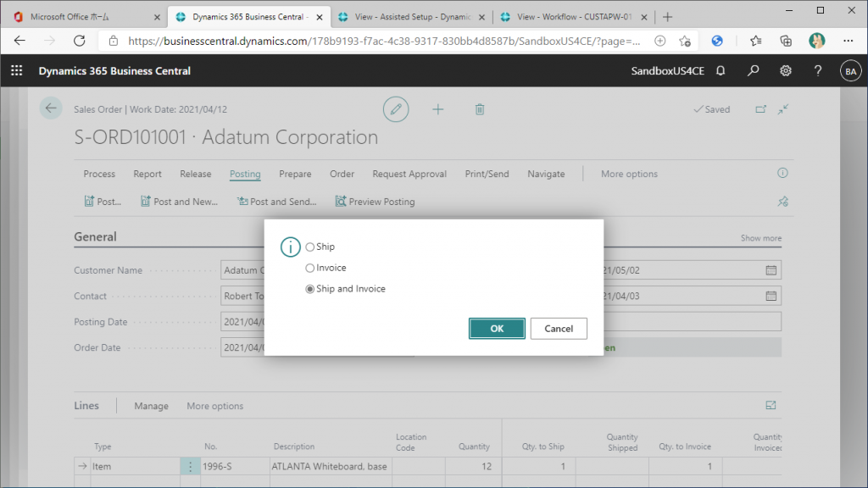The height and width of the screenshot is (488, 868).
Task: Click Show more in General section
Action: pyautogui.click(x=761, y=238)
